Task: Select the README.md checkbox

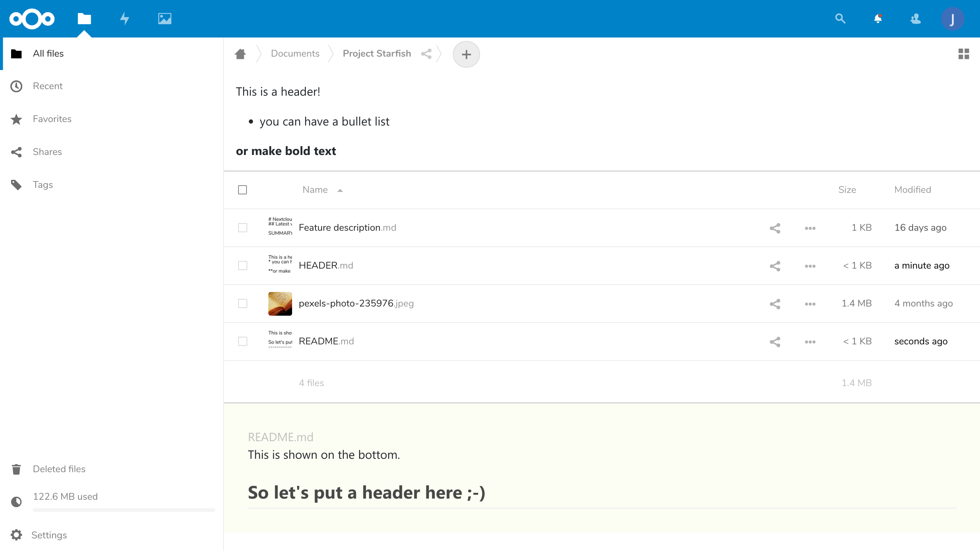Action: (x=242, y=341)
